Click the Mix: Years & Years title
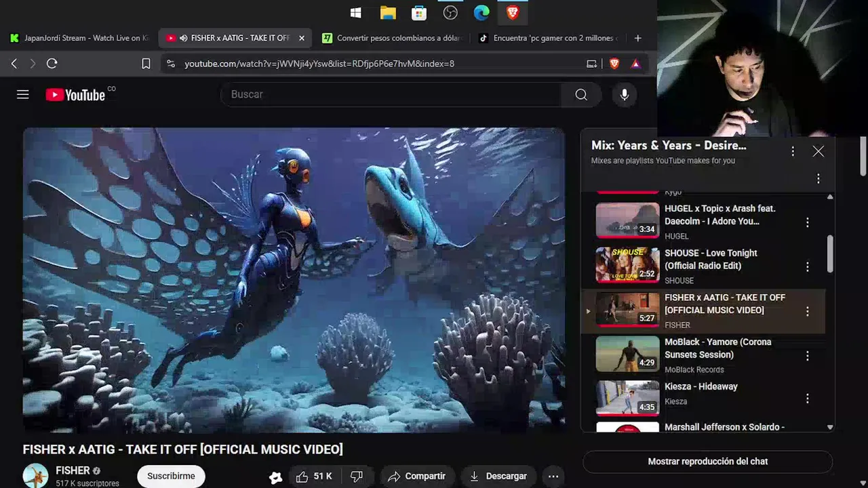This screenshot has width=868, height=488. point(669,145)
